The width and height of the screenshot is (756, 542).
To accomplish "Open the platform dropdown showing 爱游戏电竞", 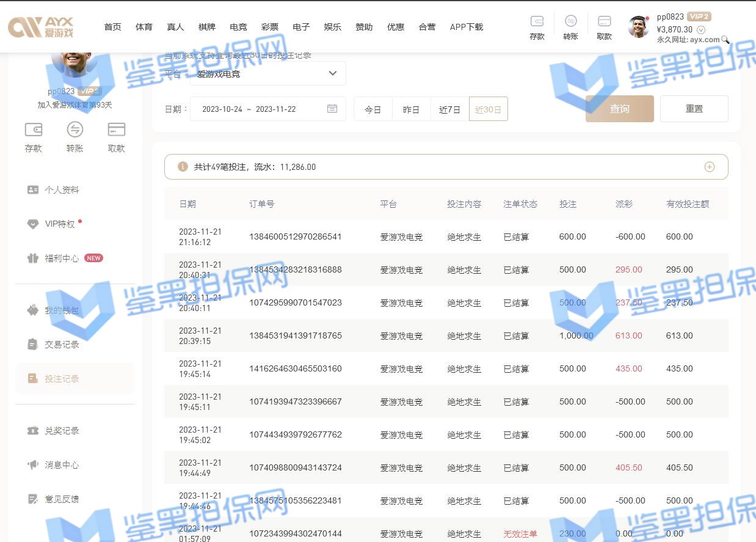I will point(267,73).
